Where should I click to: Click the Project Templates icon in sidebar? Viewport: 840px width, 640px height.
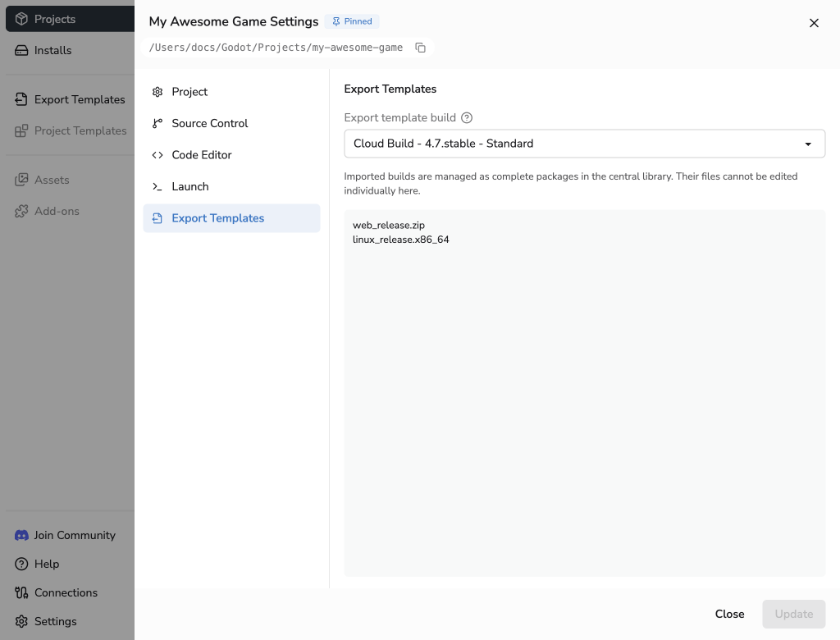[x=21, y=130]
